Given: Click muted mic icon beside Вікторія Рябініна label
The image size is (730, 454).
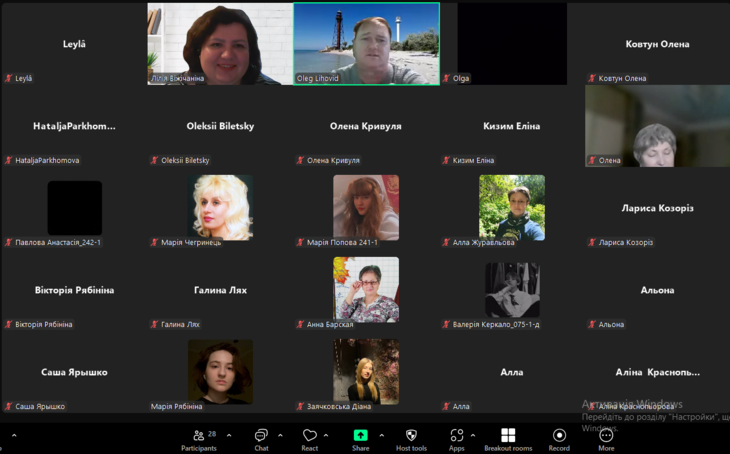Looking at the screenshot, I should tap(8, 324).
